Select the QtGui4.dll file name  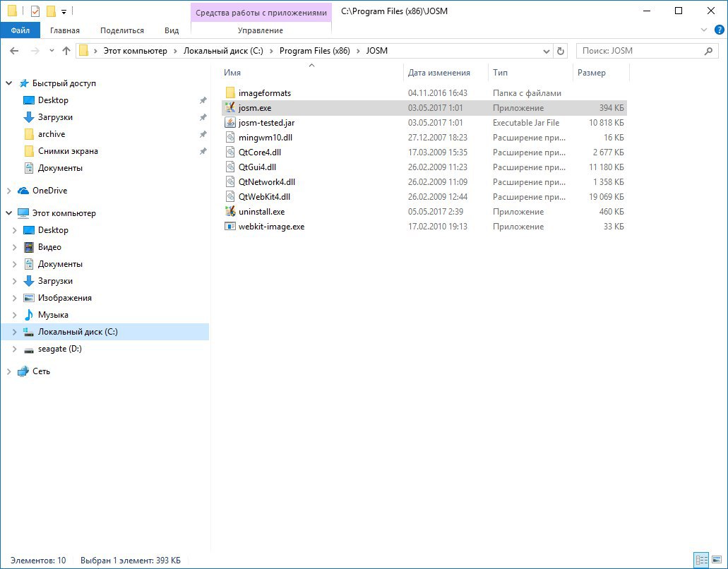257,167
